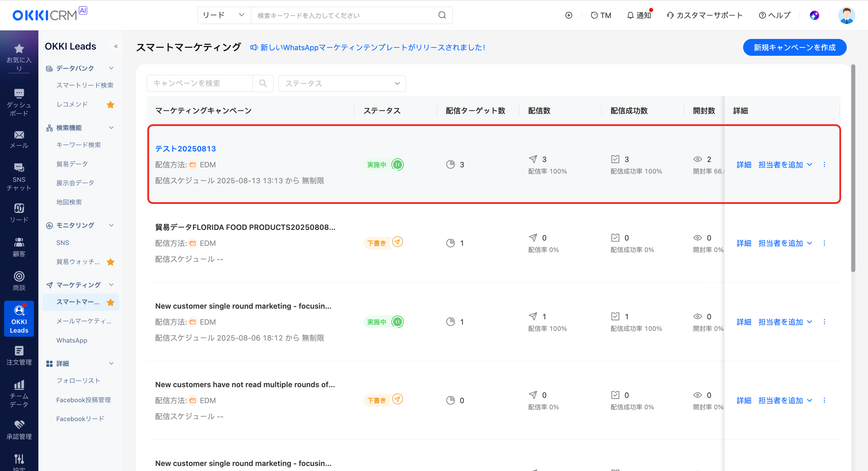Screen dimensions: 868x471
Task: Go to メールマーケティ menu item
Action: pos(84,321)
